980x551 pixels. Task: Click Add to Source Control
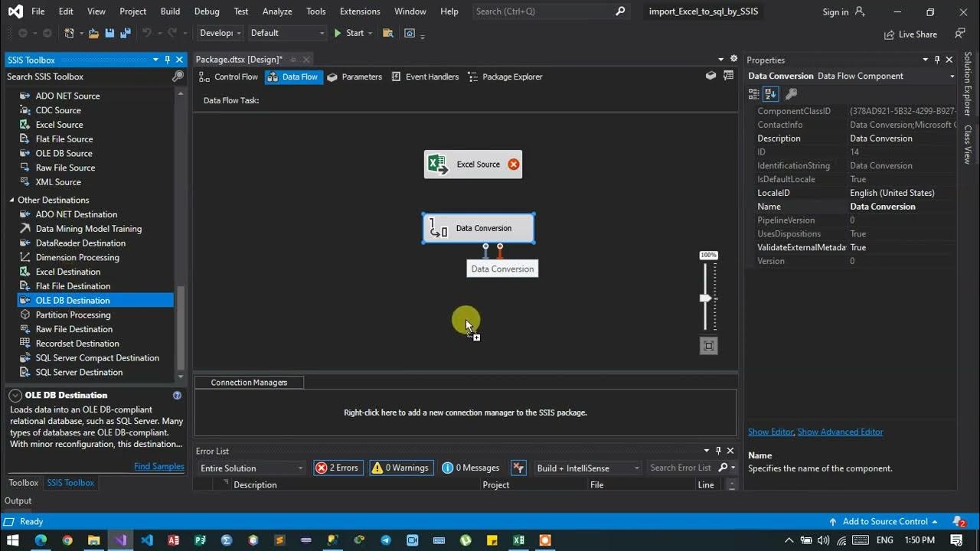884,521
